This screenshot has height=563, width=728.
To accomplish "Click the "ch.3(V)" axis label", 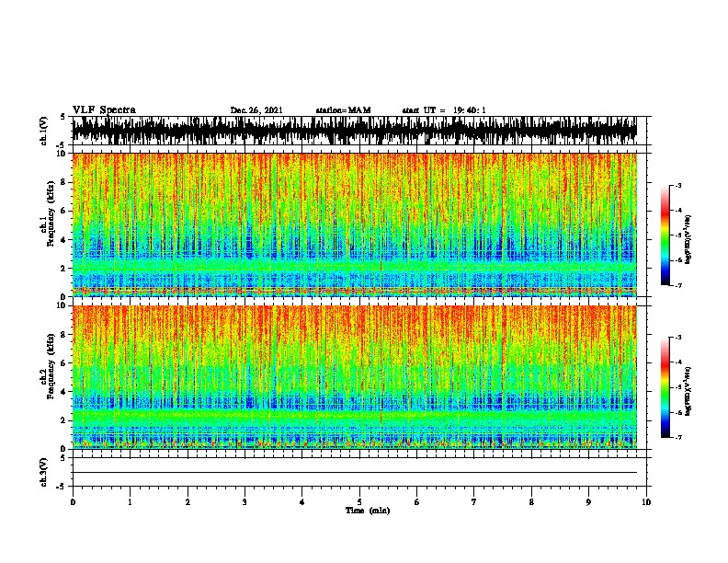I will (x=44, y=472).
